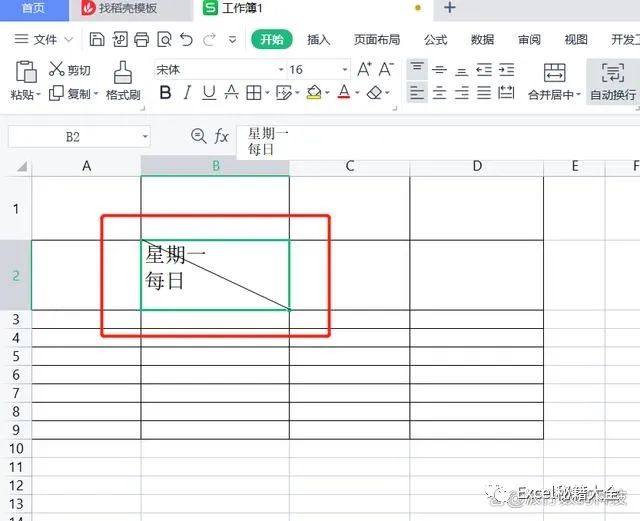This screenshot has width=640, height=521.
Task: Toggle Bold formatting
Action: pos(165,93)
